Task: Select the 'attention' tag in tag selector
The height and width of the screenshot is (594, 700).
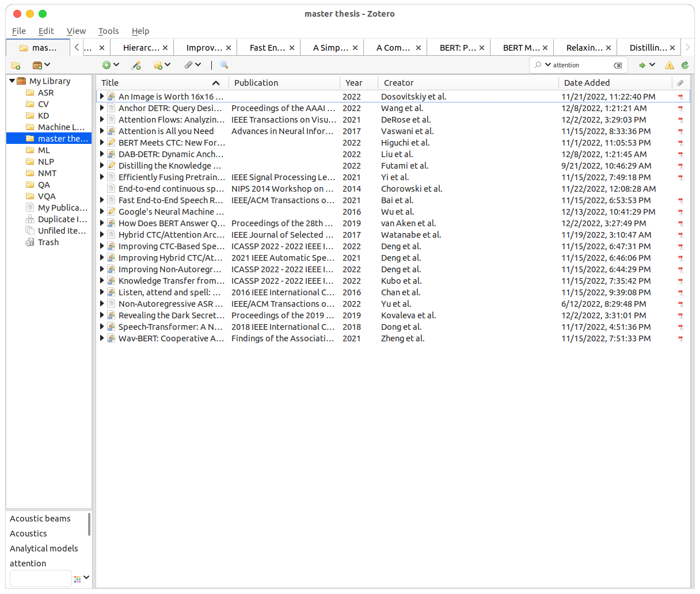Action: tap(28, 563)
